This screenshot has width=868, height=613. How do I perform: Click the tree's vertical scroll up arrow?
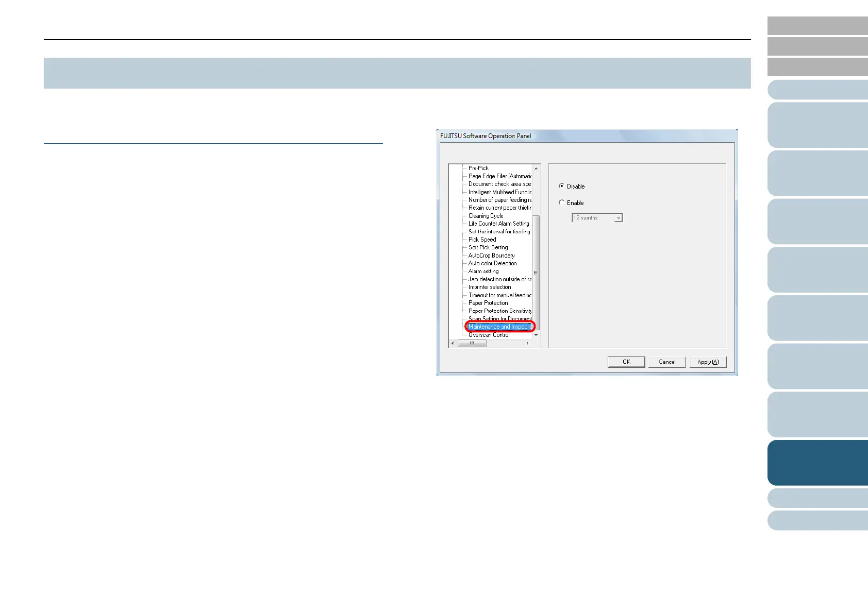pyautogui.click(x=536, y=168)
